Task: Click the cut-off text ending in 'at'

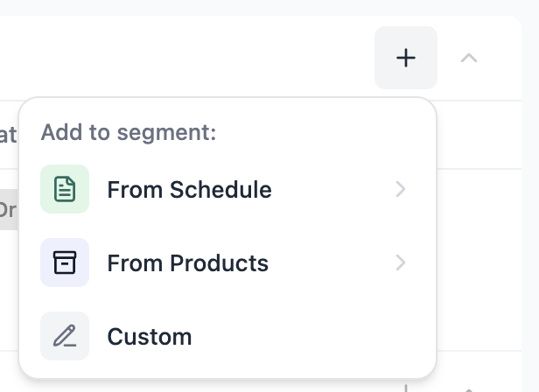Action: pyautogui.click(x=8, y=135)
